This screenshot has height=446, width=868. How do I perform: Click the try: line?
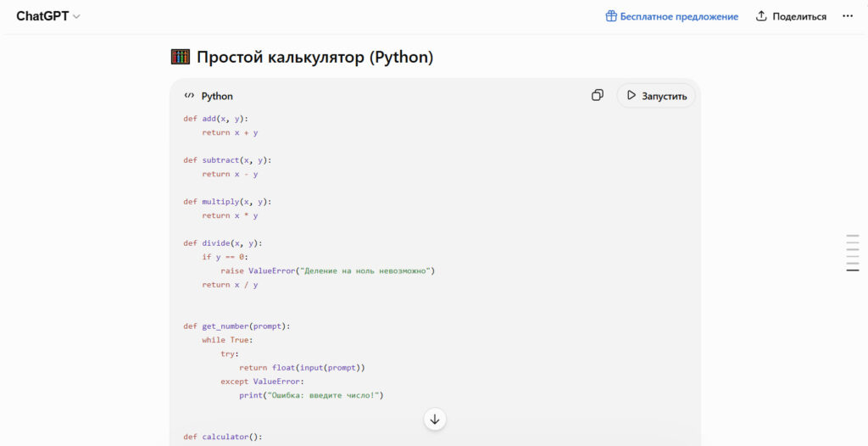point(230,354)
